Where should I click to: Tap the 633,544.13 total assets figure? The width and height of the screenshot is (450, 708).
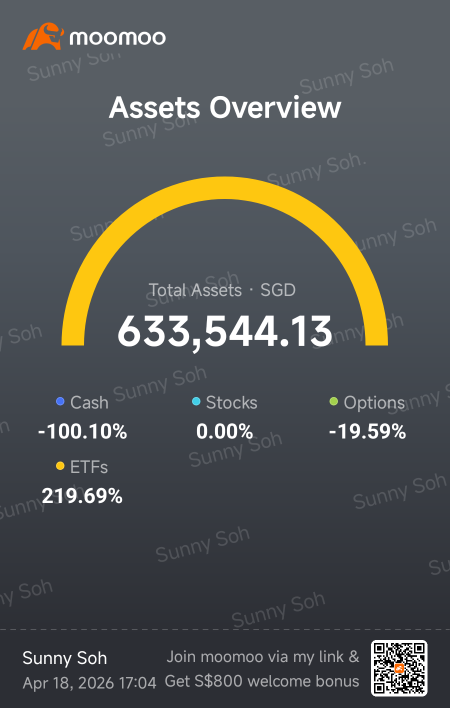(225, 331)
